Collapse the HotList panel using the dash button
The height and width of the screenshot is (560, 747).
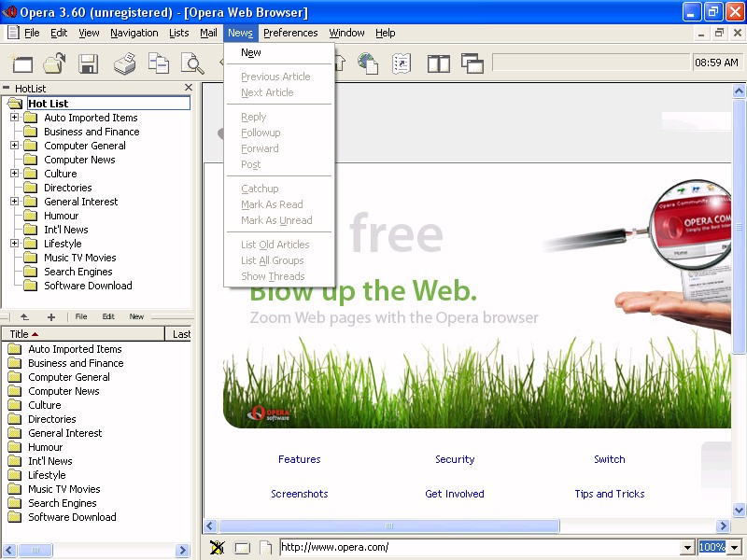point(7,88)
